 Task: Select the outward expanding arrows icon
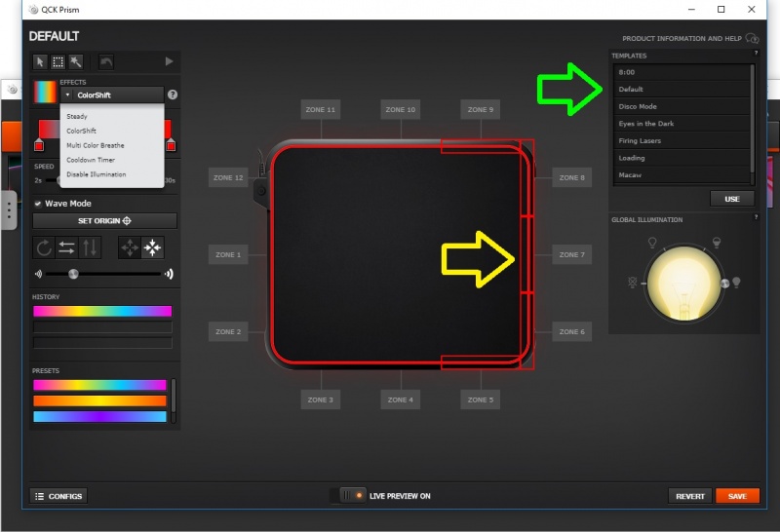[130, 247]
